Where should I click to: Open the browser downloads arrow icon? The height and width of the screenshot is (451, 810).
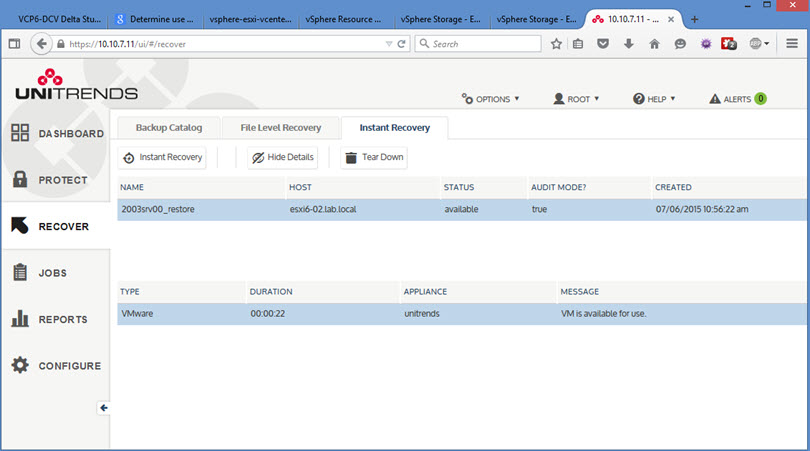(x=629, y=44)
